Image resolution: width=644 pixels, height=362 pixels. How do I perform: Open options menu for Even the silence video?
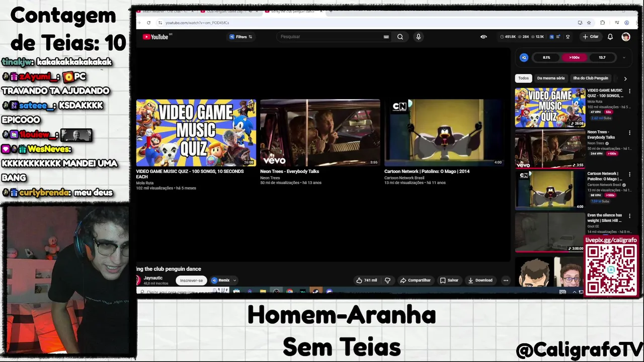(x=629, y=216)
